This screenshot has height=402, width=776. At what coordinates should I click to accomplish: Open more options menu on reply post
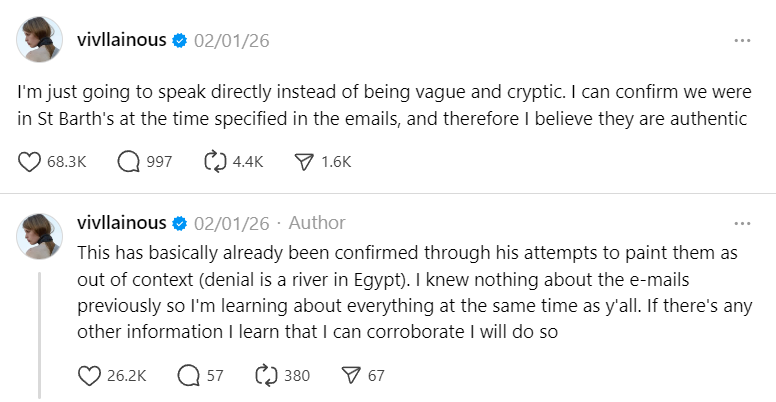[742, 223]
